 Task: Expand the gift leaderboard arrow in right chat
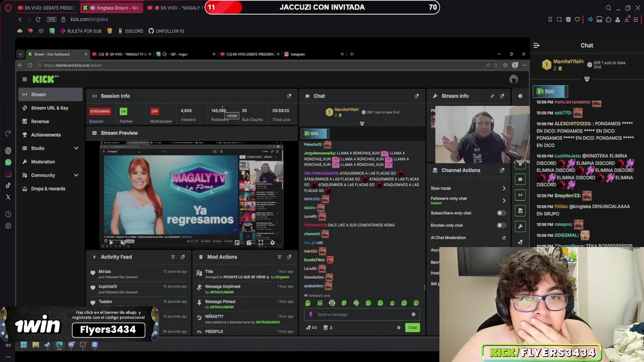click(x=587, y=79)
